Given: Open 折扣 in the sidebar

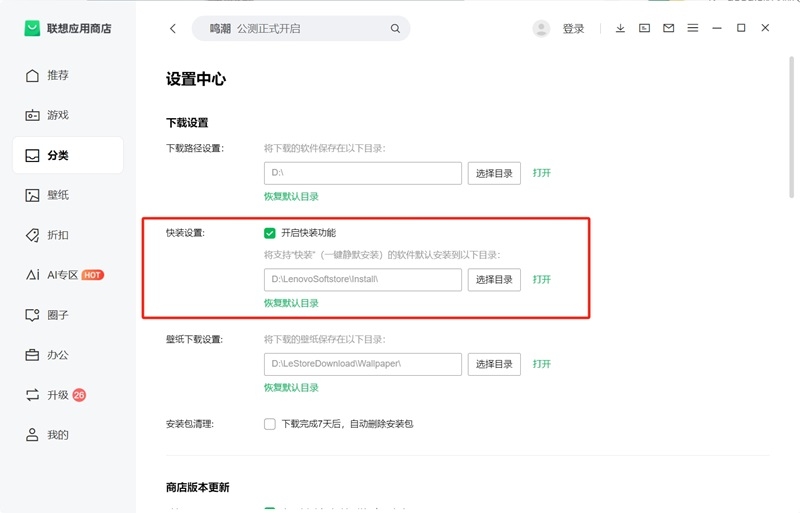Looking at the screenshot, I should coord(67,235).
